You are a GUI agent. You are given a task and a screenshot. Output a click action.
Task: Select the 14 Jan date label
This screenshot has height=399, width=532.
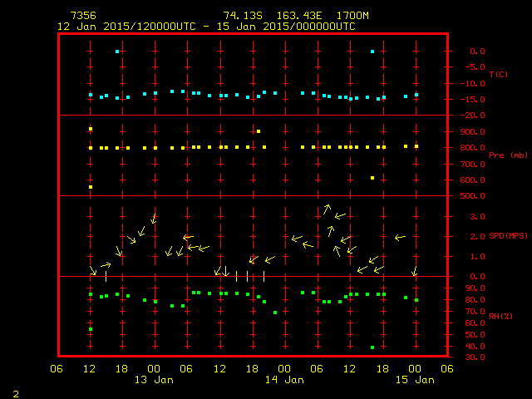click(x=283, y=380)
